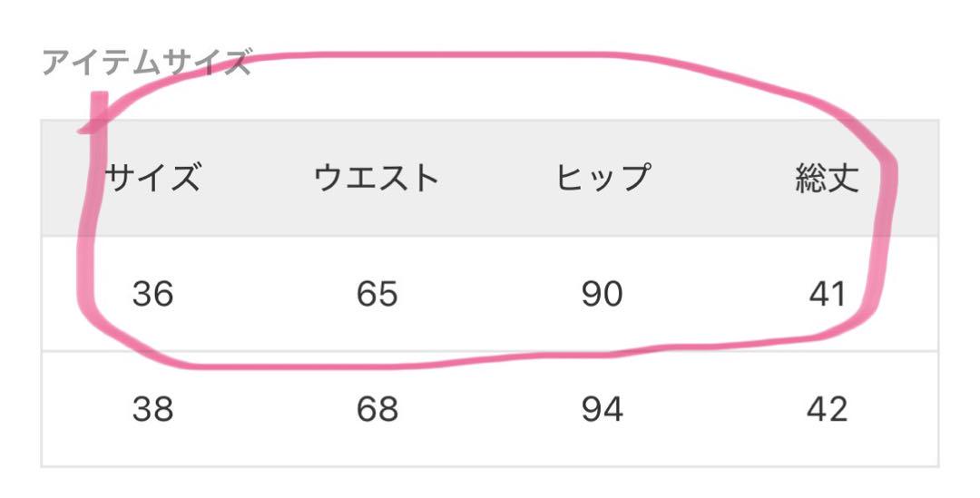980x498 pixels.
Task: Click the gray header row background
Action: pyautogui.click(x=490, y=178)
